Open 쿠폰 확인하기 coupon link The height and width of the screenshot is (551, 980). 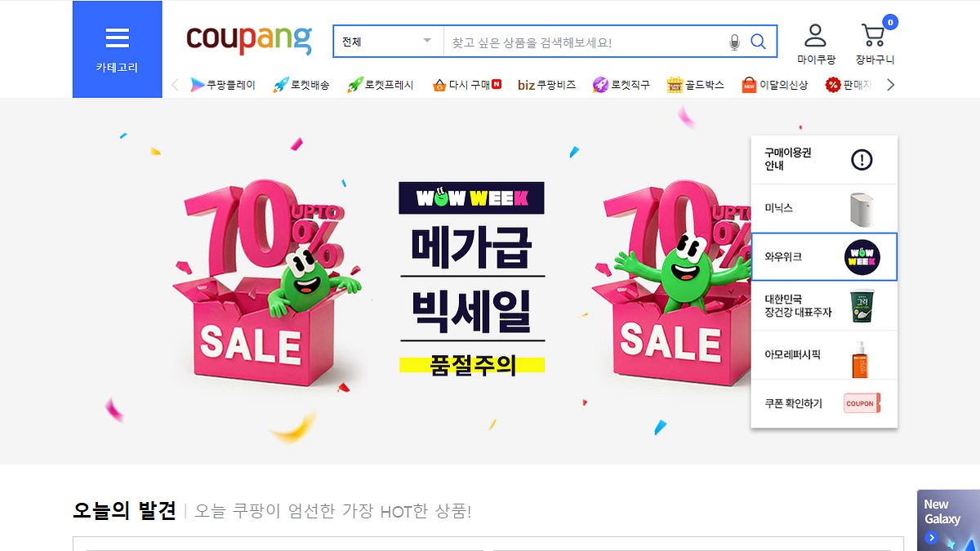[824, 403]
